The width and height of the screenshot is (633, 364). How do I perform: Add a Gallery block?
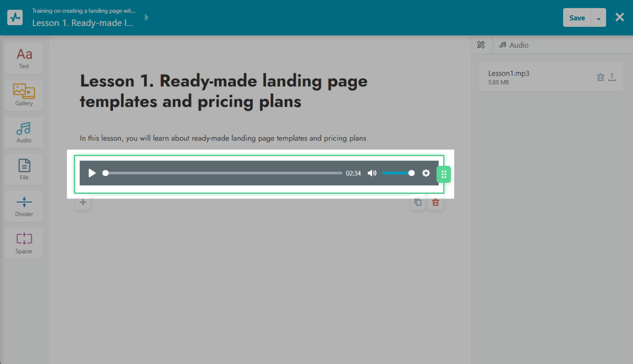[x=24, y=95]
